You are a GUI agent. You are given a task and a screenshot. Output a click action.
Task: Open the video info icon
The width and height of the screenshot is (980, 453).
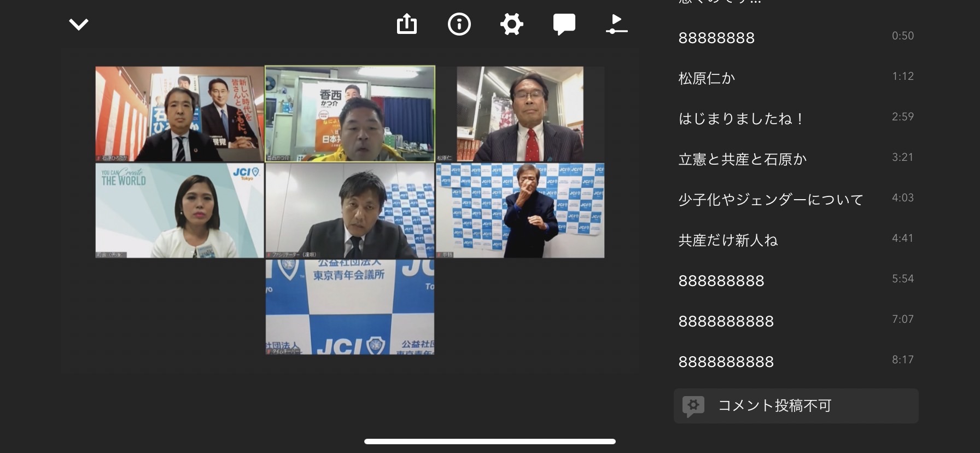pyautogui.click(x=459, y=25)
